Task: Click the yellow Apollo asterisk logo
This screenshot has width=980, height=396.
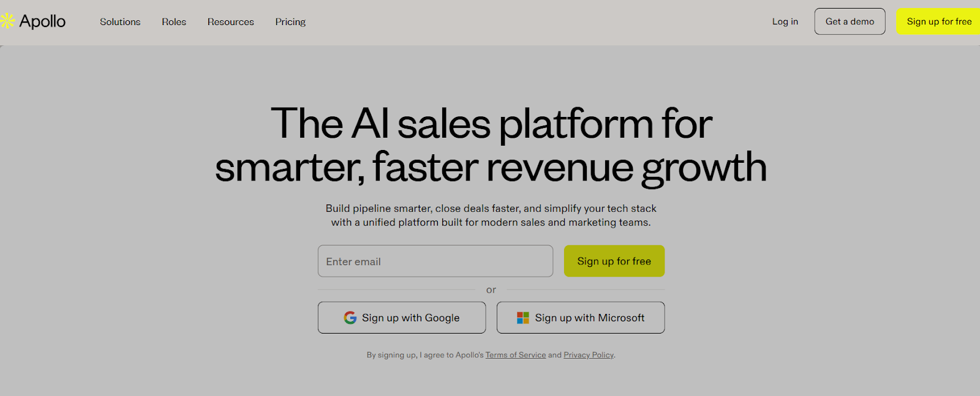Action: 9,20
